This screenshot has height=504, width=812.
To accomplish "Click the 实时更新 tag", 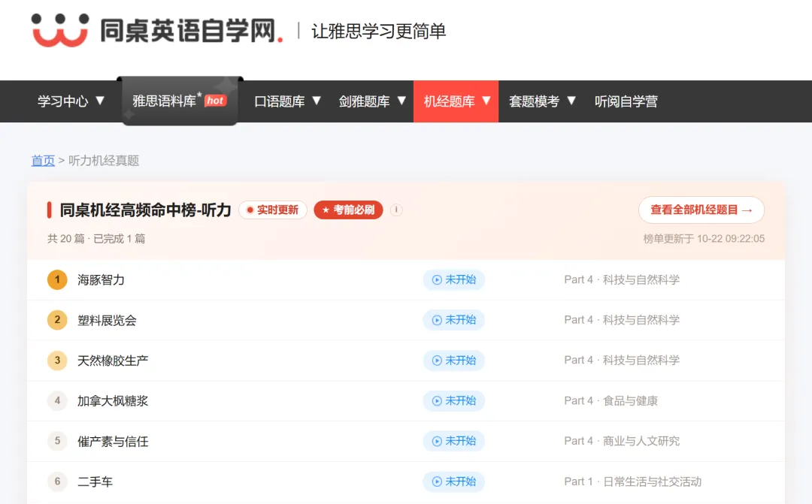I will coord(273,210).
